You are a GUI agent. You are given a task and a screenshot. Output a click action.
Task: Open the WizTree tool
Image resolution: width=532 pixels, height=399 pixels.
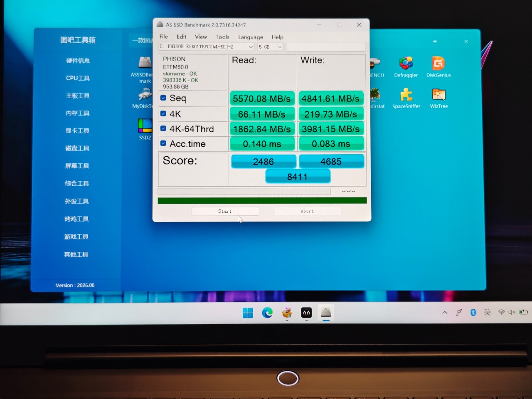pyautogui.click(x=438, y=95)
